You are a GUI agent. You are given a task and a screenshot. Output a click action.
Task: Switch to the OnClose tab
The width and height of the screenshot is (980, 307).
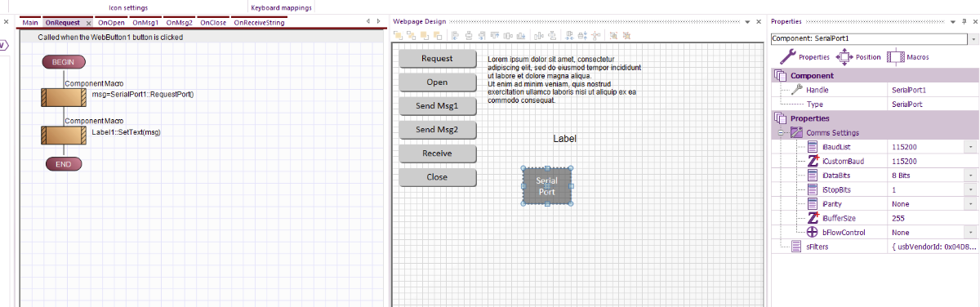click(213, 22)
